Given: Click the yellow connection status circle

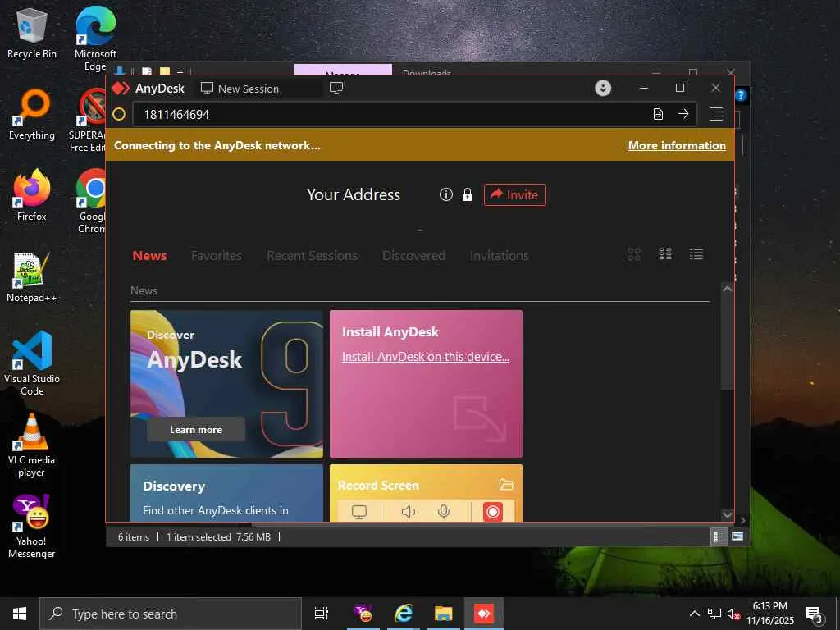Looking at the screenshot, I should coord(119,114).
